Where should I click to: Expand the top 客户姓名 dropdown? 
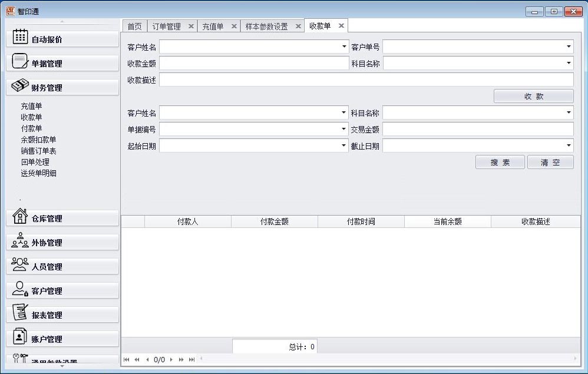click(344, 47)
